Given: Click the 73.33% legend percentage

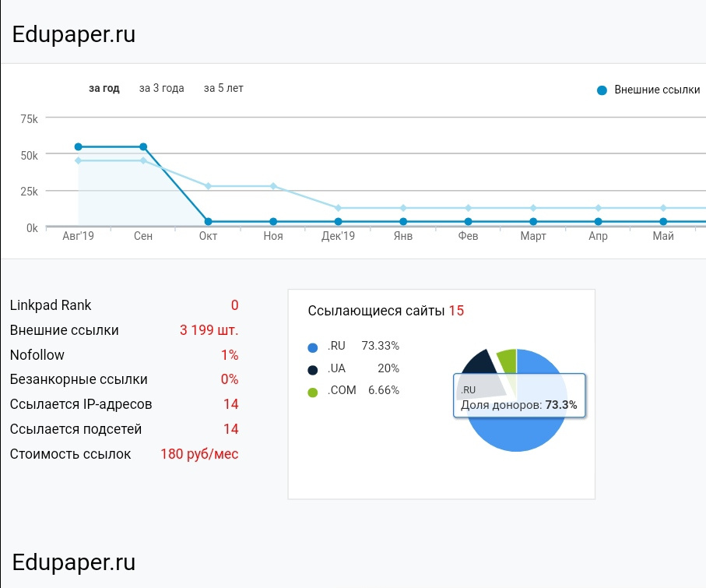Looking at the screenshot, I should point(381,346).
